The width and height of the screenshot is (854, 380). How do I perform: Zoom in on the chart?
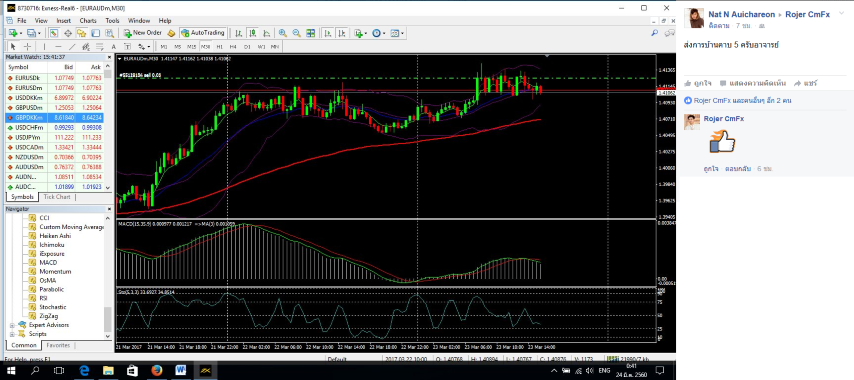(283, 33)
